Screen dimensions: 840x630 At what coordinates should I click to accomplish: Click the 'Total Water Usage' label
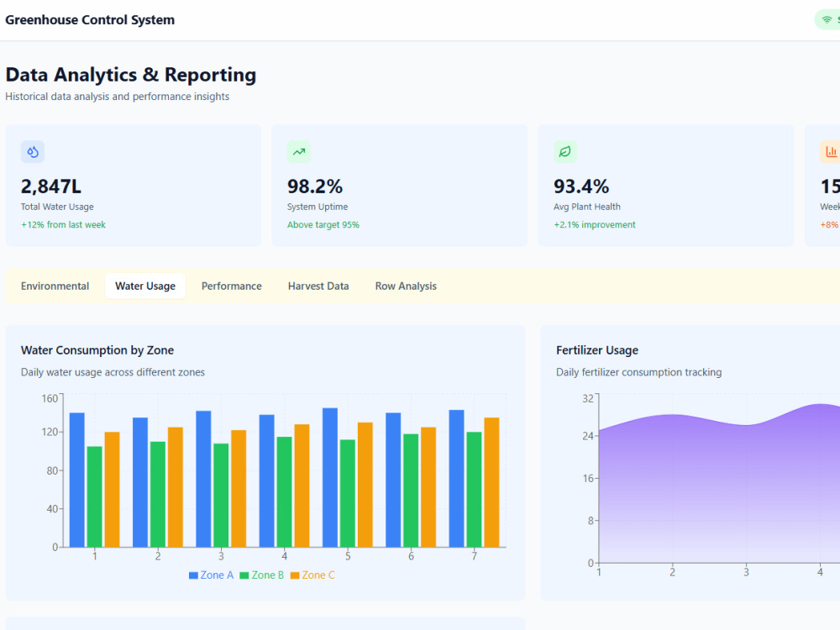(57, 207)
